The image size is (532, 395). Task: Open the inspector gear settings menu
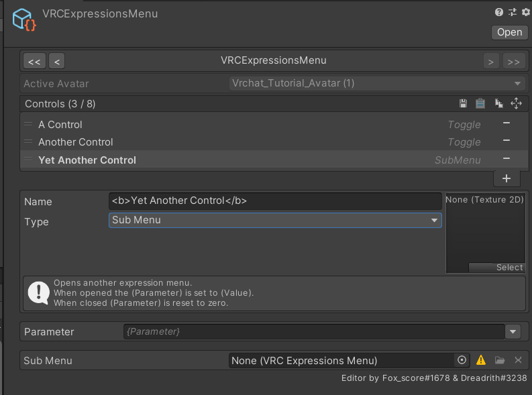pyautogui.click(x=525, y=12)
